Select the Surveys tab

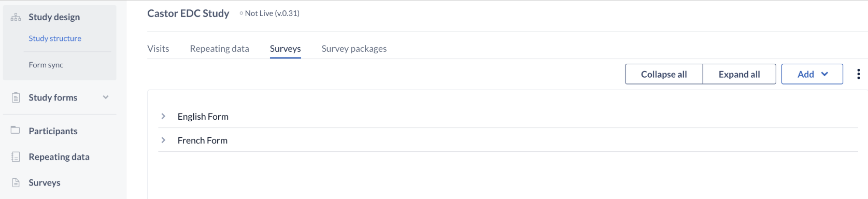(x=285, y=48)
